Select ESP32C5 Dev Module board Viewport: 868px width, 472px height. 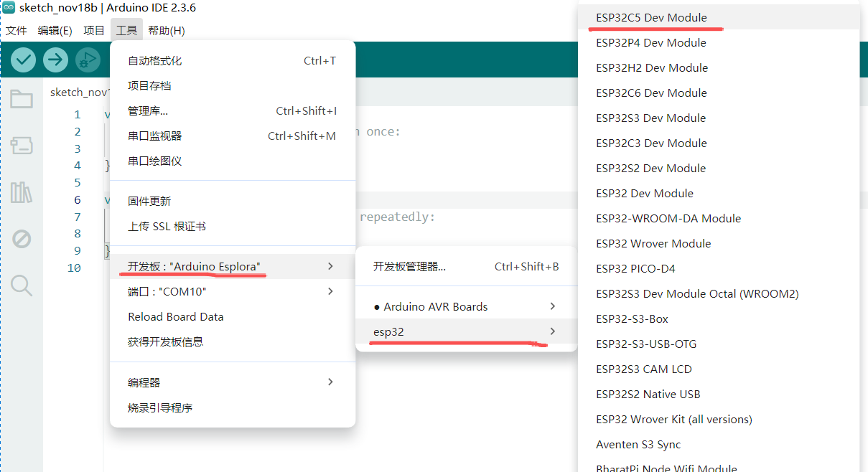pos(651,17)
